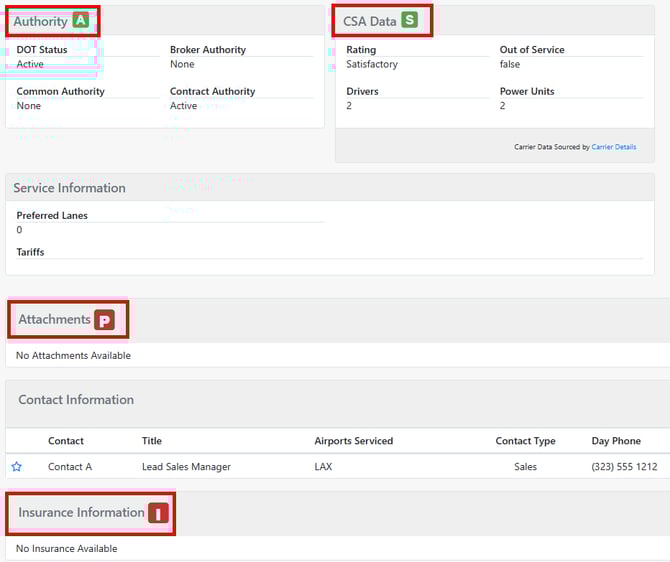
Task: Click the red P badge beside Attachments
Action: click(x=104, y=320)
